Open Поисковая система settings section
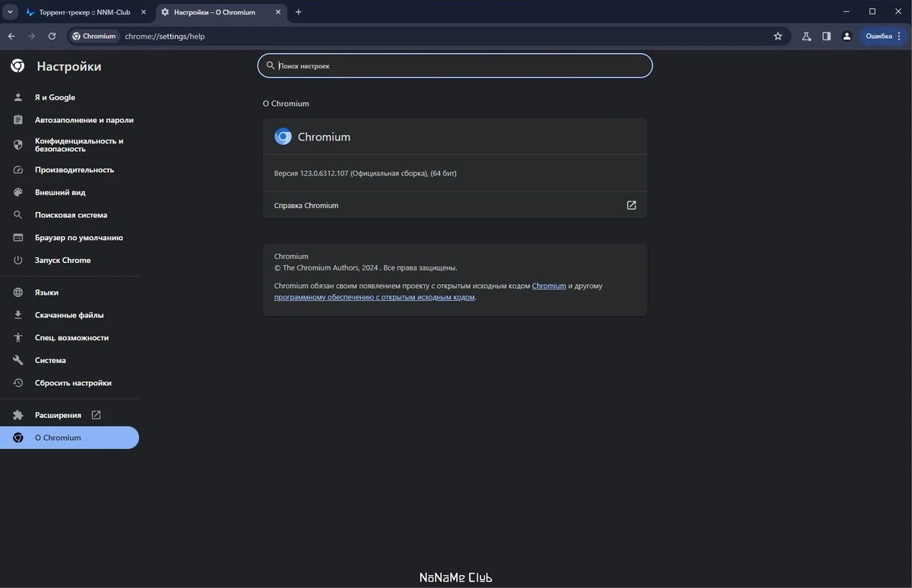Image resolution: width=912 pixels, height=588 pixels. [x=69, y=215]
